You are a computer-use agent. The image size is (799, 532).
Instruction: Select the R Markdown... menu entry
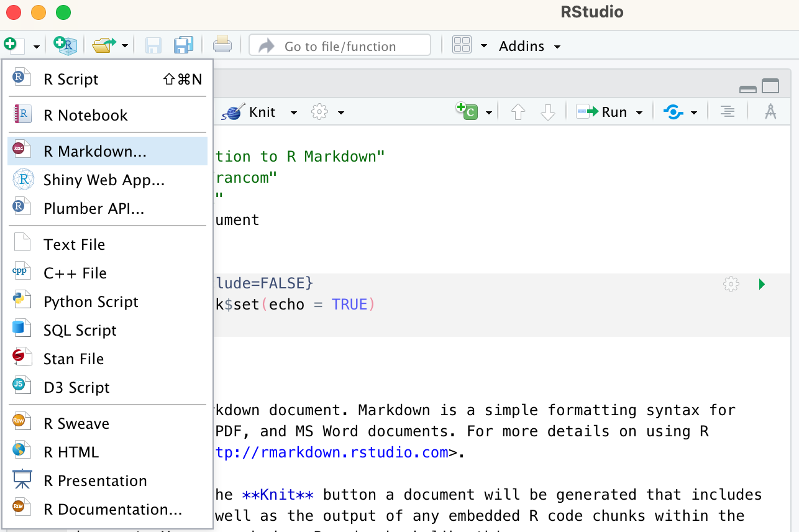(107, 151)
